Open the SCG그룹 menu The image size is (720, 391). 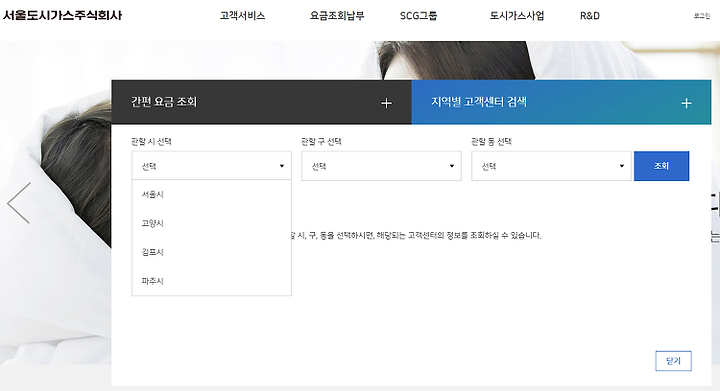tap(418, 16)
